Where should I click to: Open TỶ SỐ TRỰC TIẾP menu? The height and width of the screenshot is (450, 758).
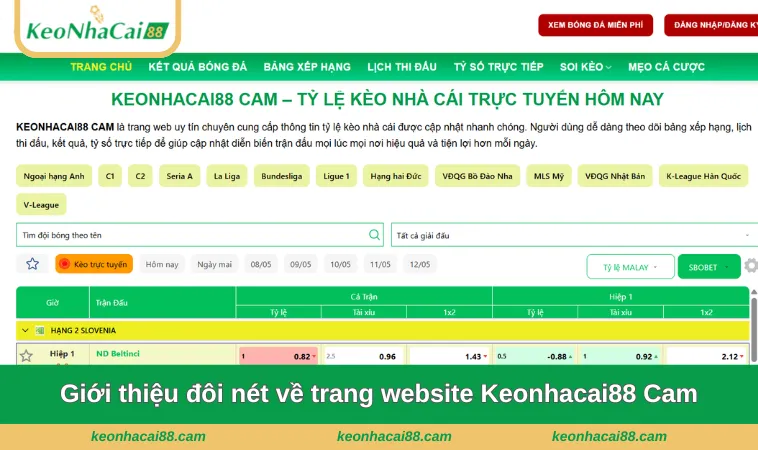(x=498, y=67)
